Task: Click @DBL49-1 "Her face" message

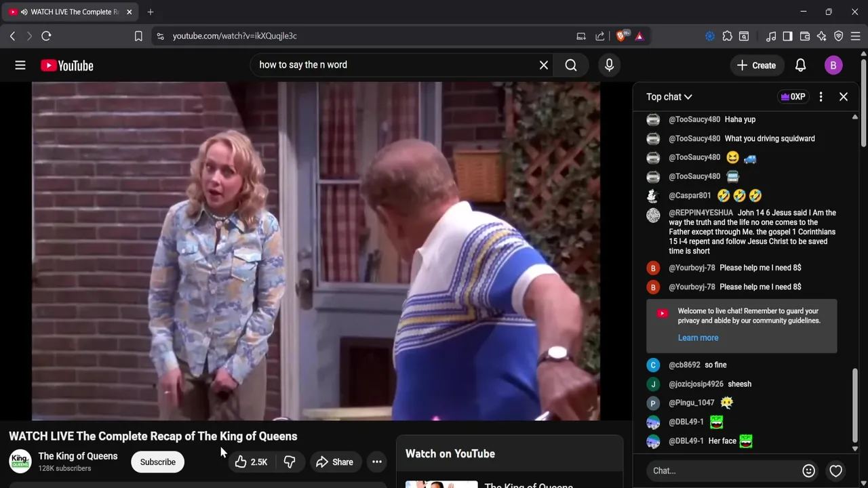Action: pos(730,441)
